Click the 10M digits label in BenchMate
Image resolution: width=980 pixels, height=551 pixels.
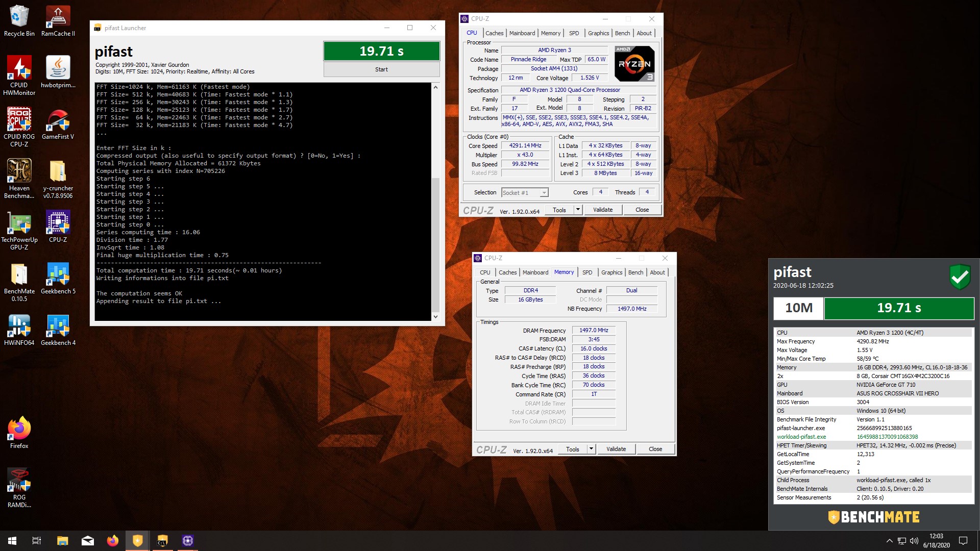[799, 308]
